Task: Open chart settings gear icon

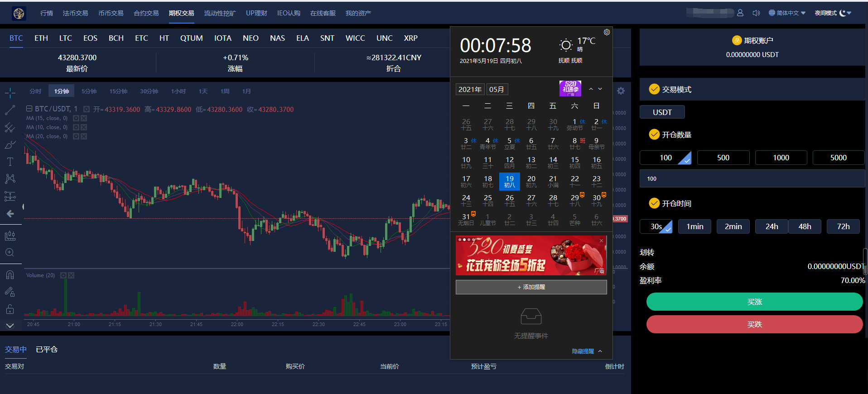Action: (x=621, y=91)
